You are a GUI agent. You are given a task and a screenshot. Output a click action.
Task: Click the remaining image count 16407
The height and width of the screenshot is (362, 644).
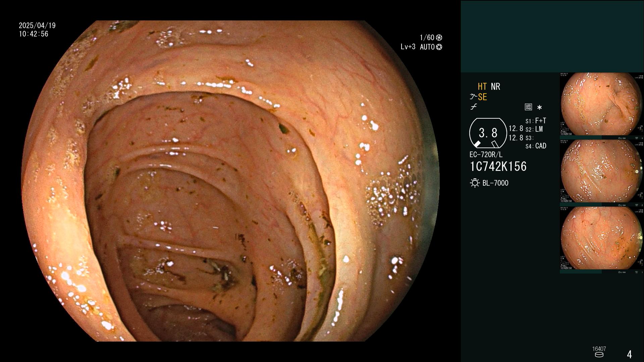pyautogui.click(x=599, y=349)
